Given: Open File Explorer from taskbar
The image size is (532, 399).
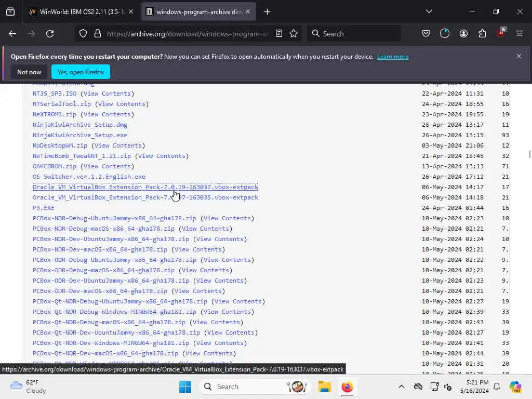Looking at the screenshot, I should (x=324, y=387).
